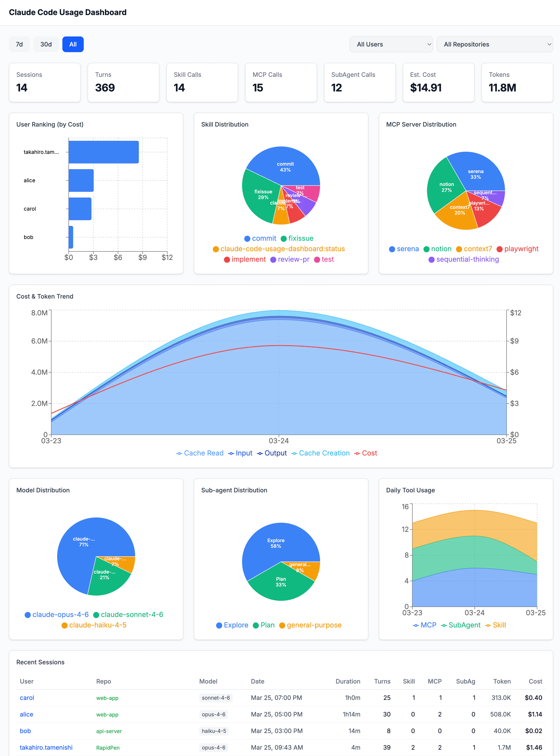
Task: Click the commit legend dot in Skill Distribution
Action: coord(247,239)
